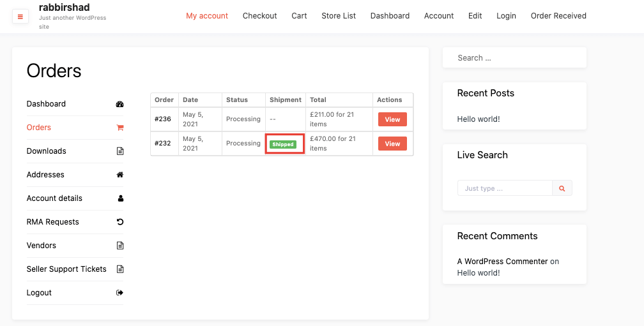Click the Vendors document icon
The width and height of the screenshot is (644, 326).
pyautogui.click(x=120, y=246)
